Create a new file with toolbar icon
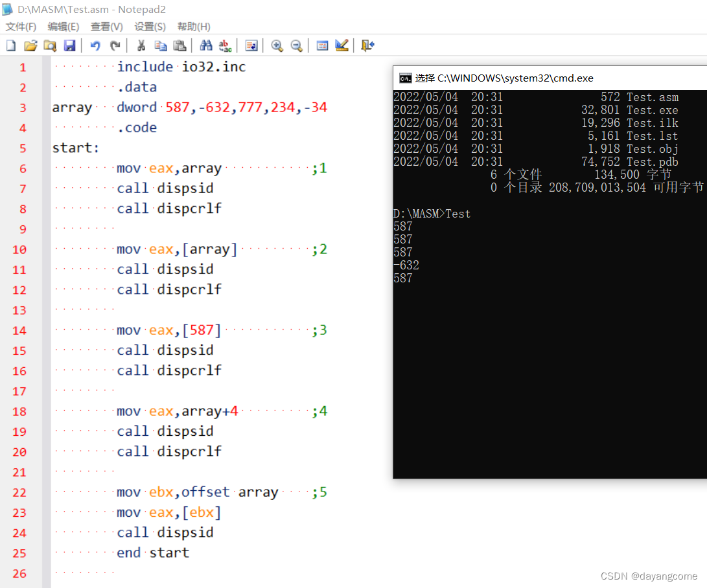The height and width of the screenshot is (588, 707). [11, 45]
